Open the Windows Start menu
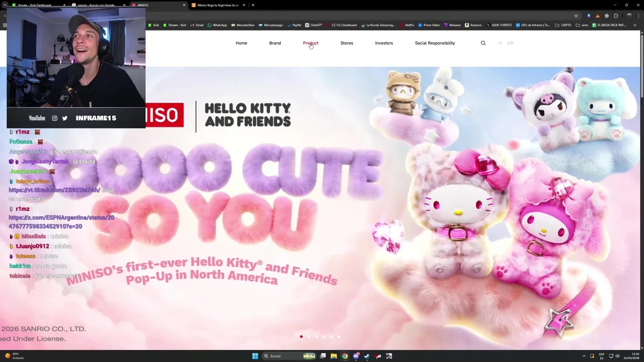 (x=255, y=356)
